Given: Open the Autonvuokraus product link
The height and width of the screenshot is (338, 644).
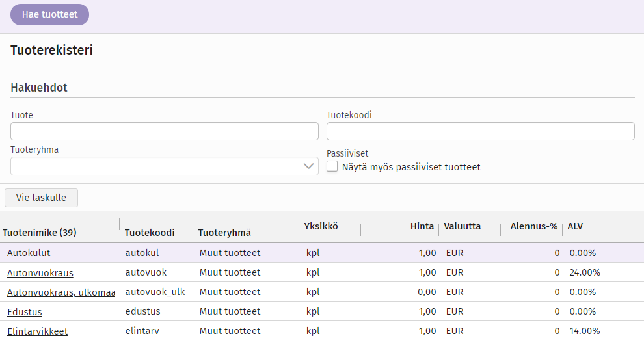Looking at the screenshot, I should [40, 273].
